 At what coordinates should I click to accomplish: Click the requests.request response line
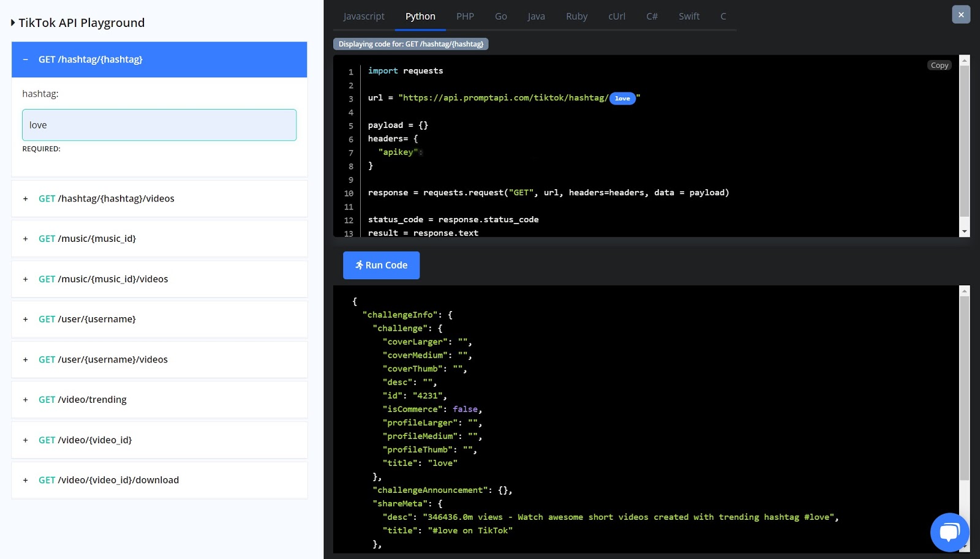tap(549, 193)
